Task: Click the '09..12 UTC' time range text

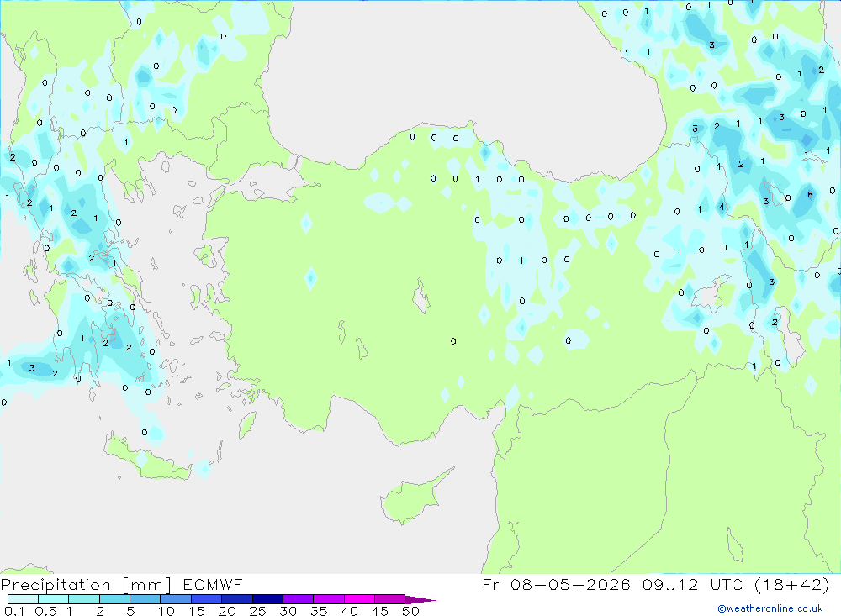Action: click(x=692, y=584)
